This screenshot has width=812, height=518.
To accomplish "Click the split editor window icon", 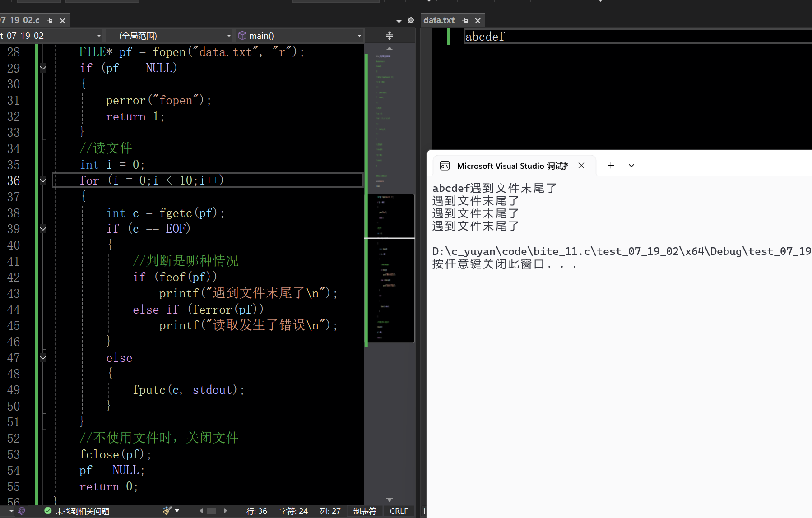I will [x=390, y=36].
